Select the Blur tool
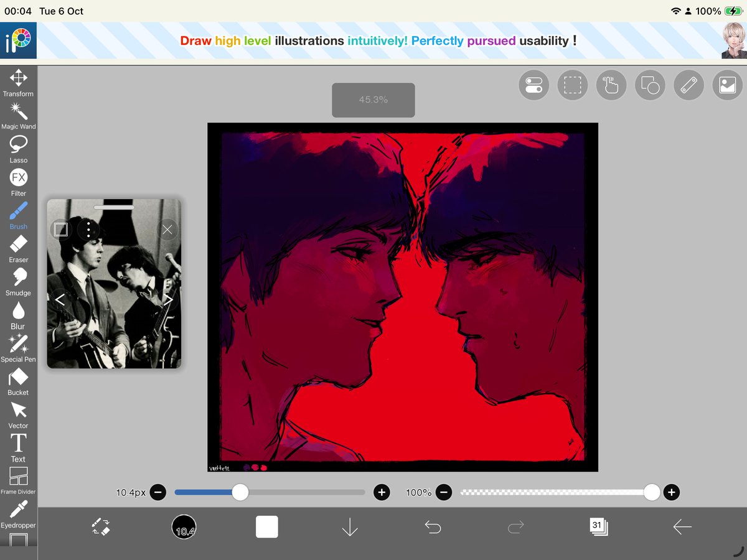The height and width of the screenshot is (560, 747). [x=18, y=315]
